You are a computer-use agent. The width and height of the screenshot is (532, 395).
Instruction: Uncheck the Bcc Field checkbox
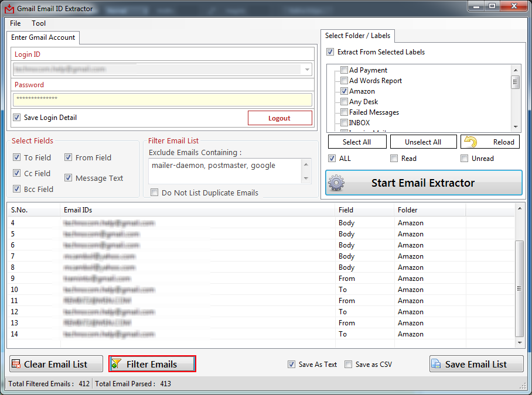pyautogui.click(x=16, y=188)
